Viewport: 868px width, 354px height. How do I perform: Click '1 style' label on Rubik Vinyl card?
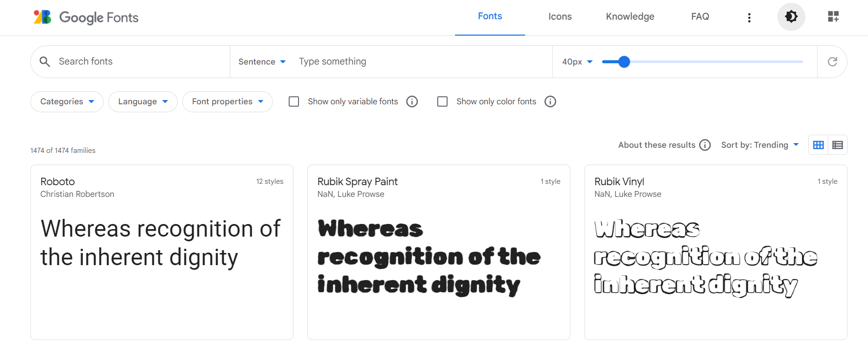click(x=827, y=181)
